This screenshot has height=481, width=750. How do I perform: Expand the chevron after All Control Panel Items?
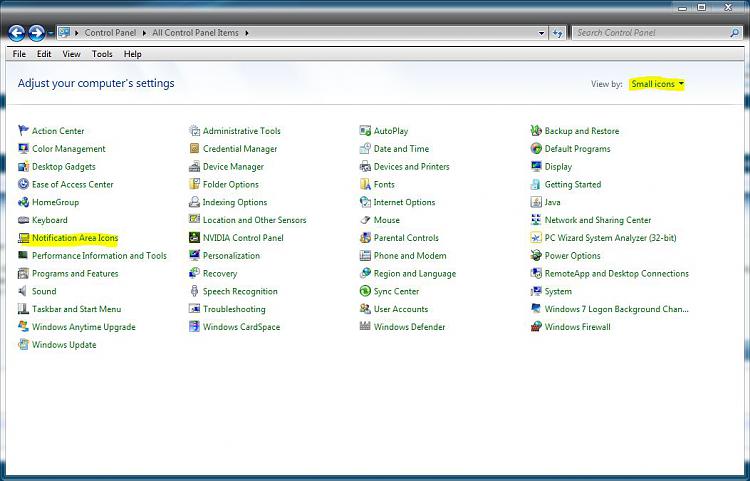click(x=246, y=33)
